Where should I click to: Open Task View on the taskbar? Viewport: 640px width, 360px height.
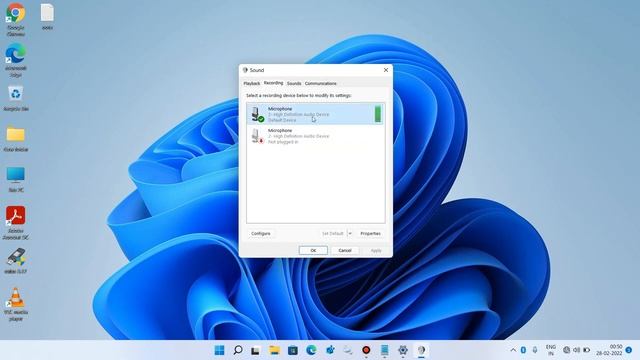point(256,350)
